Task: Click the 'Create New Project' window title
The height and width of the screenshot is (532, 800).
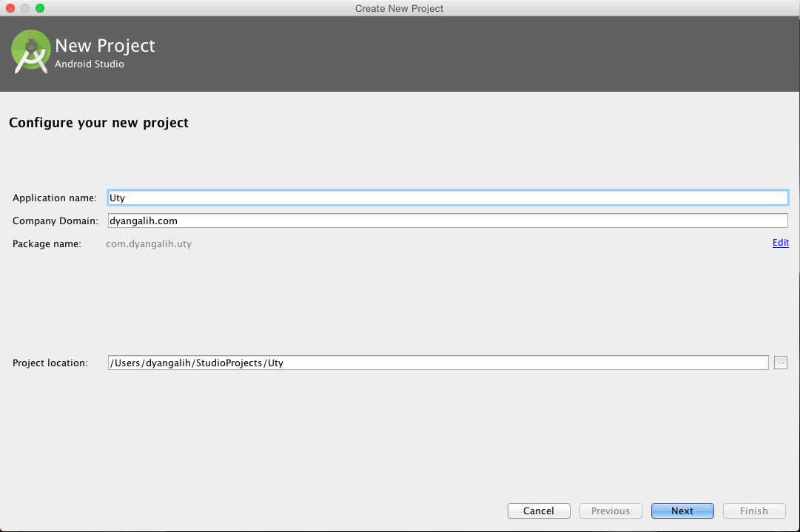Action: pos(399,8)
